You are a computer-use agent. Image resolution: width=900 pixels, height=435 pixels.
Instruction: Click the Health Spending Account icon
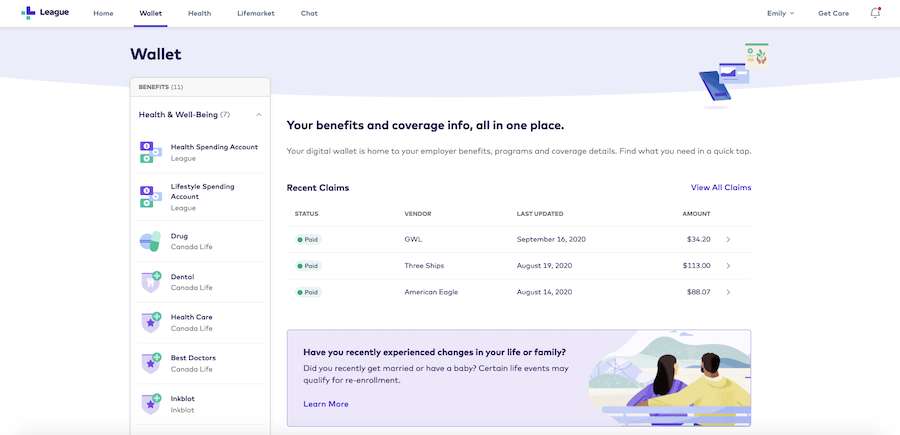point(150,152)
